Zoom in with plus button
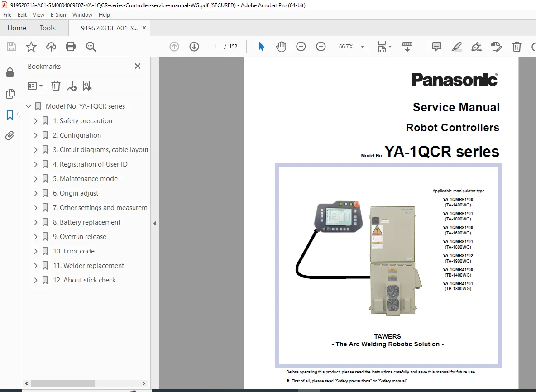The image size is (536, 392). [321, 47]
